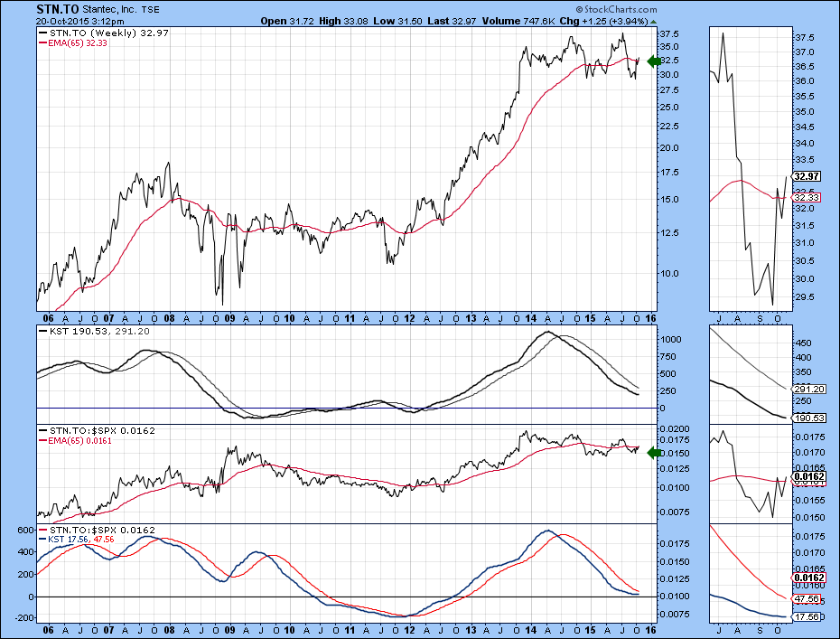The width and height of the screenshot is (840, 639).
Task: Click the Chg +1.25 (+3.94%) value
Action: (x=603, y=21)
